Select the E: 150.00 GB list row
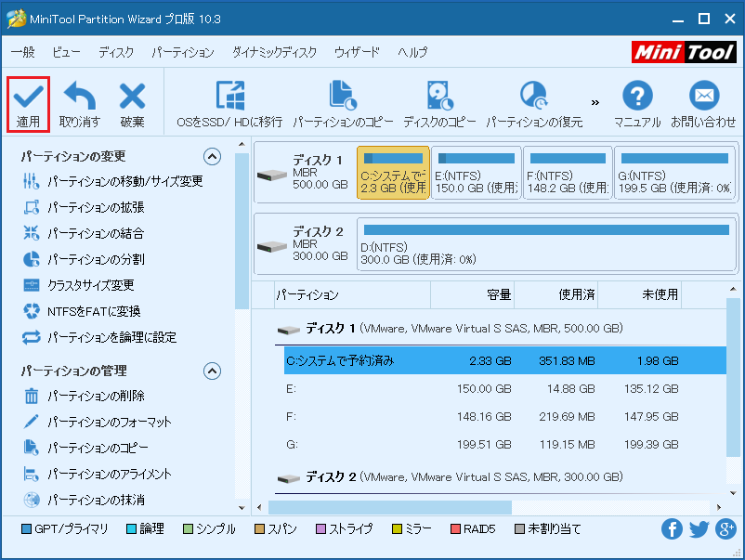This screenshot has width=745, height=560. tap(505, 388)
